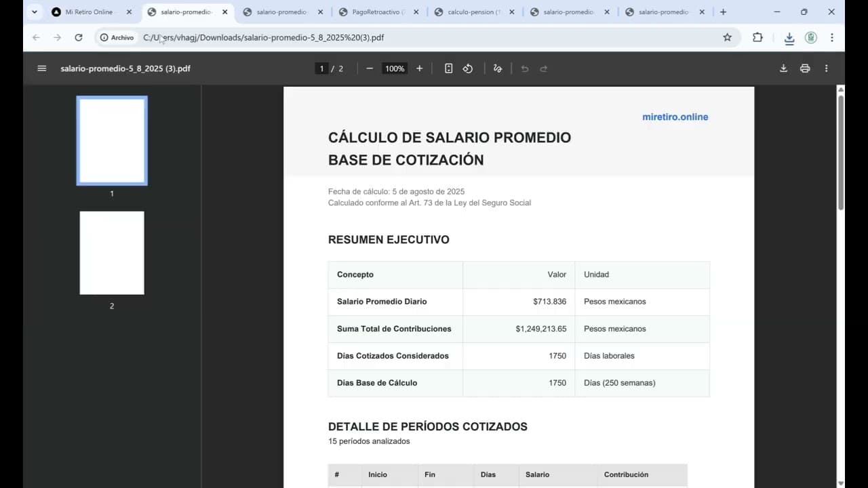
Task: Select the annotate/draw pen tool
Action: [x=498, y=68]
